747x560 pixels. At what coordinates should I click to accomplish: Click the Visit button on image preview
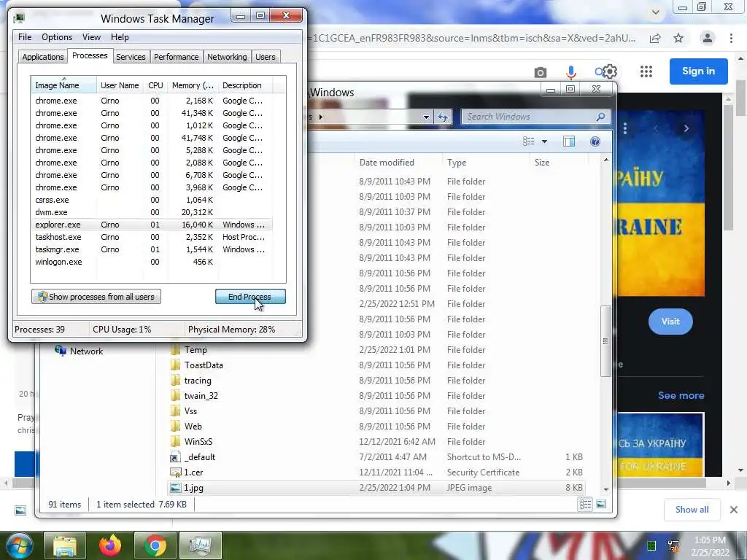670,322
